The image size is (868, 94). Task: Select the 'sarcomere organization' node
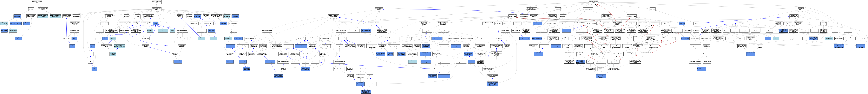click(444, 76)
